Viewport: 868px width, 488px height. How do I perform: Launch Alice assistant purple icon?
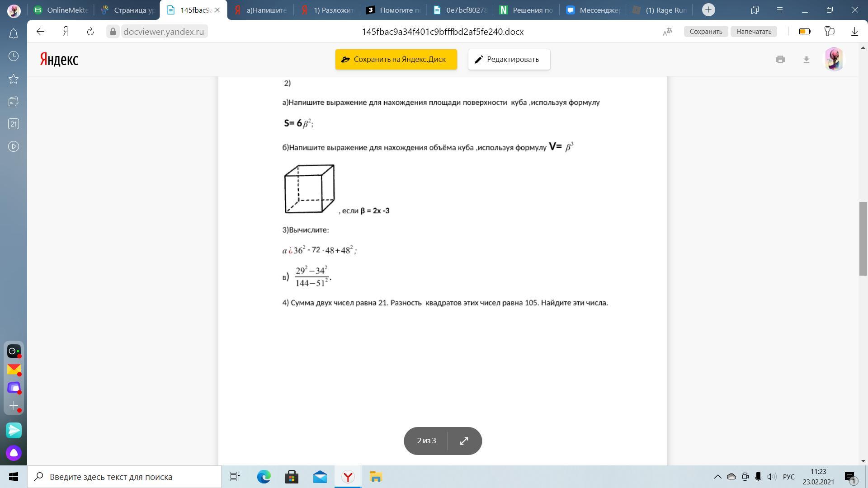pos(14,453)
